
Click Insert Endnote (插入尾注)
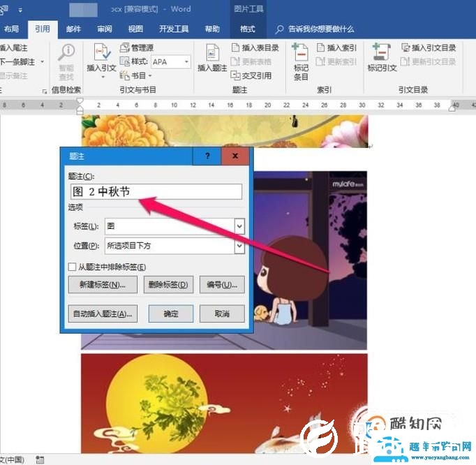click(x=13, y=47)
